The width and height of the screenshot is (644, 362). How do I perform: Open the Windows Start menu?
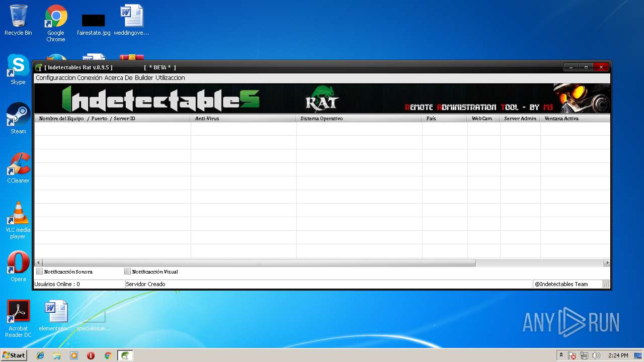coord(14,355)
